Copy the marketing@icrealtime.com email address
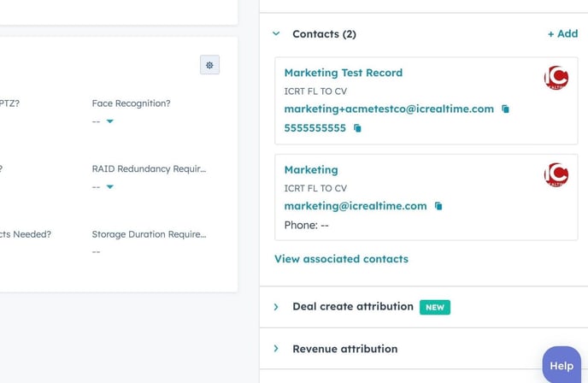 438,206
